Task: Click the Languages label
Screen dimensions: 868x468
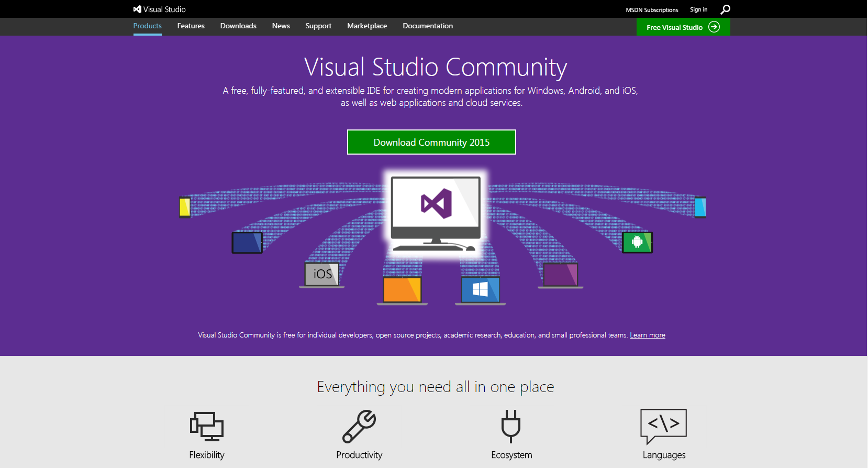Action: [664, 455]
